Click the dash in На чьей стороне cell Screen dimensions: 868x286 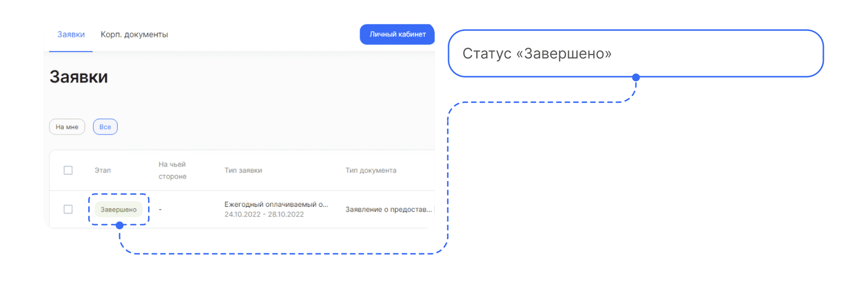(x=160, y=209)
